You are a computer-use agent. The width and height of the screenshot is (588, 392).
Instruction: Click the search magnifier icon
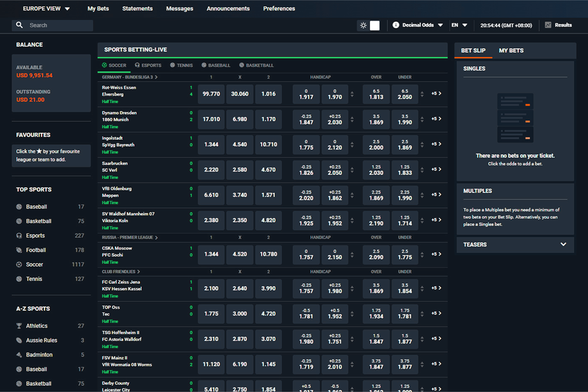(x=20, y=25)
